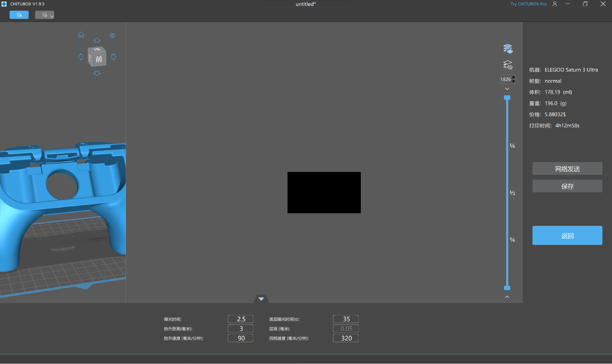Viewport: 612px width, 364px height.
Task: Select the blue slice settings tab
Action: click(19, 15)
